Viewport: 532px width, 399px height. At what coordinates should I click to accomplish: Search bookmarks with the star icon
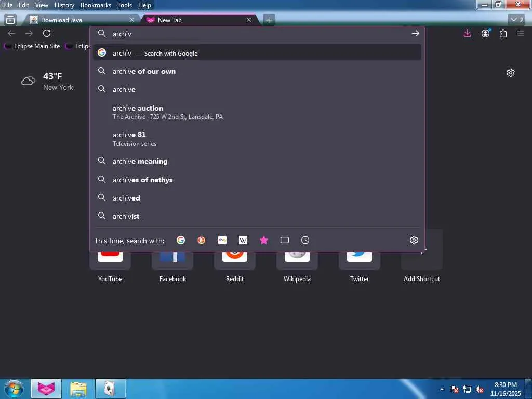click(263, 240)
